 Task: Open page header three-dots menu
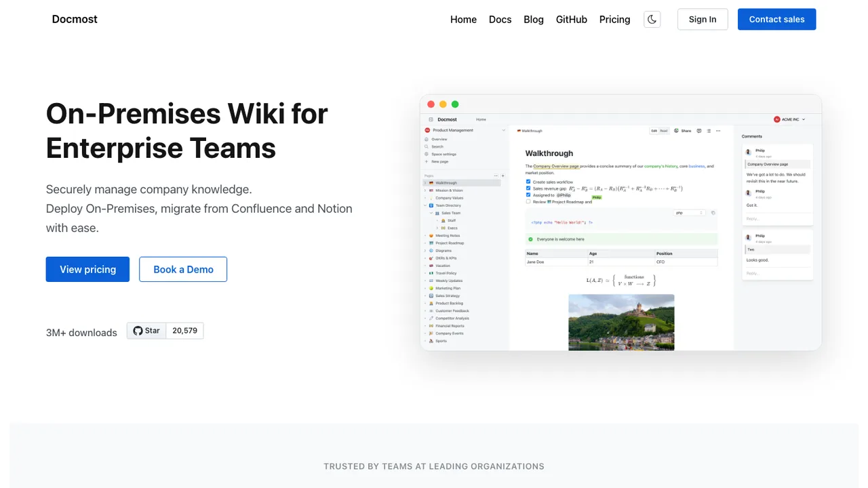718,131
